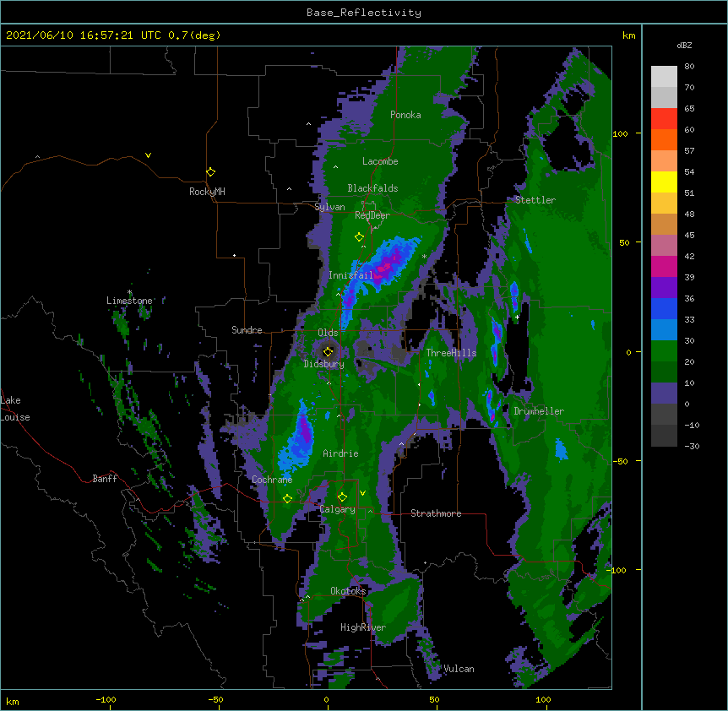
Task: Click the dBZ legend heading
Action: point(684,45)
